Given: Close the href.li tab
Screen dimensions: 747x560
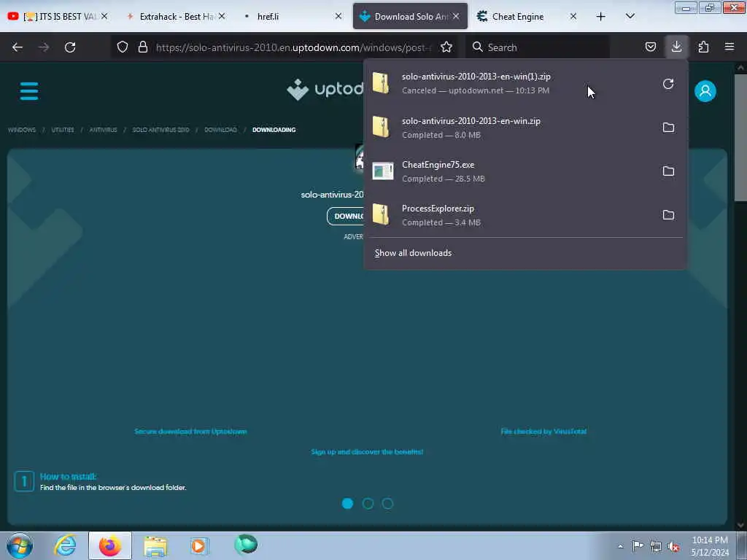Looking at the screenshot, I should [338, 16].
